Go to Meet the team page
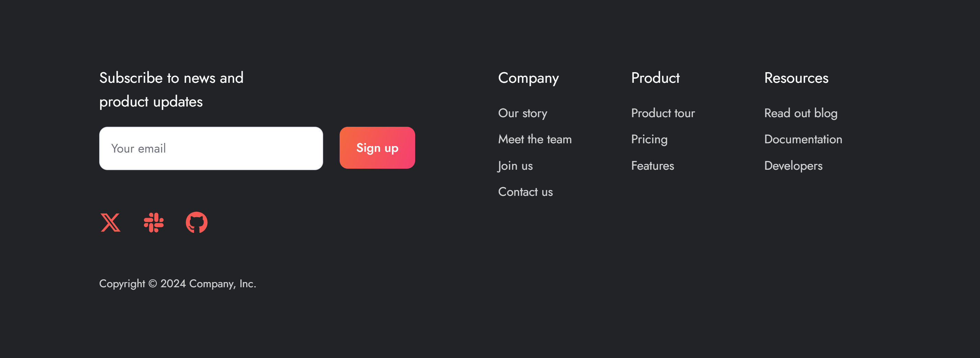980x358 pixels. coord(535,139)
